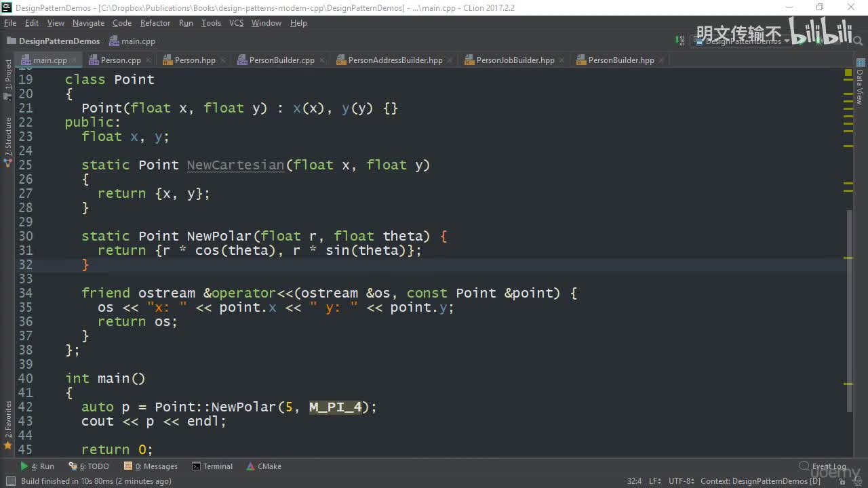Open the Navigate menu

pyautogui.click(x=88, y=23)
